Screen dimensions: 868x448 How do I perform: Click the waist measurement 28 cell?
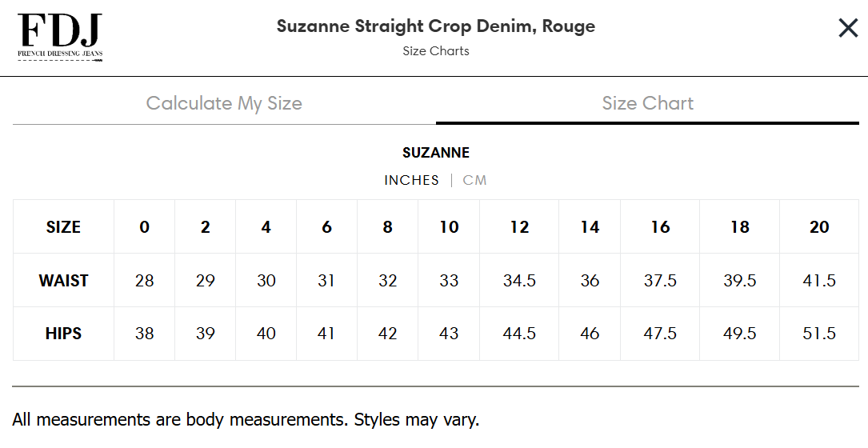(144, 281)
